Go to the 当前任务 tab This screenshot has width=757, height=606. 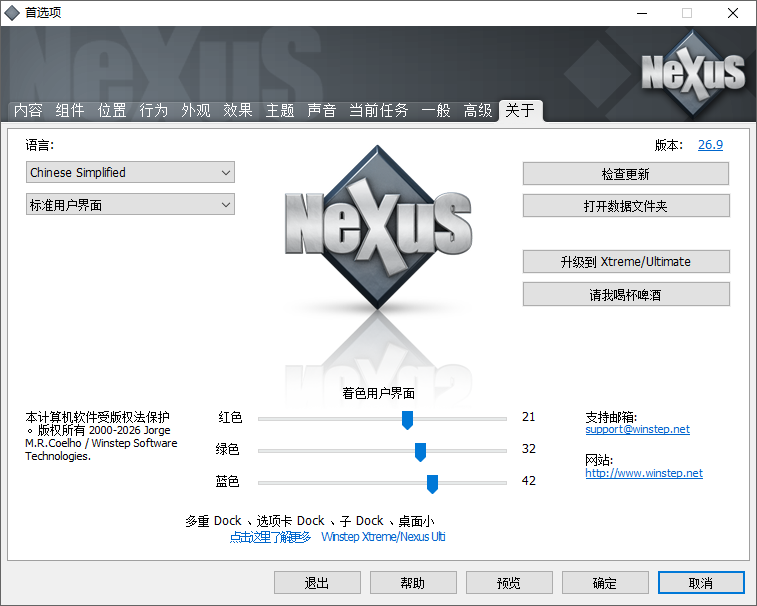click(x=378, y=111)
